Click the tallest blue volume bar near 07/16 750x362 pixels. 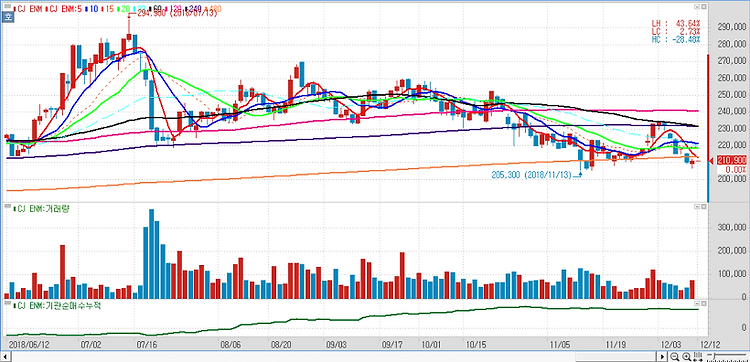[x=151, y=254]
